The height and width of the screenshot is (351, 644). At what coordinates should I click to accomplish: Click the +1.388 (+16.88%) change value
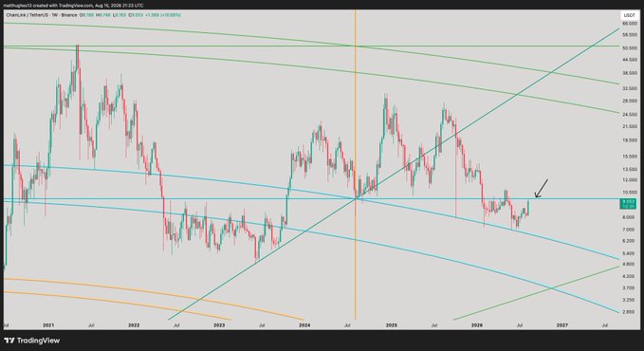tap(163, 15)
